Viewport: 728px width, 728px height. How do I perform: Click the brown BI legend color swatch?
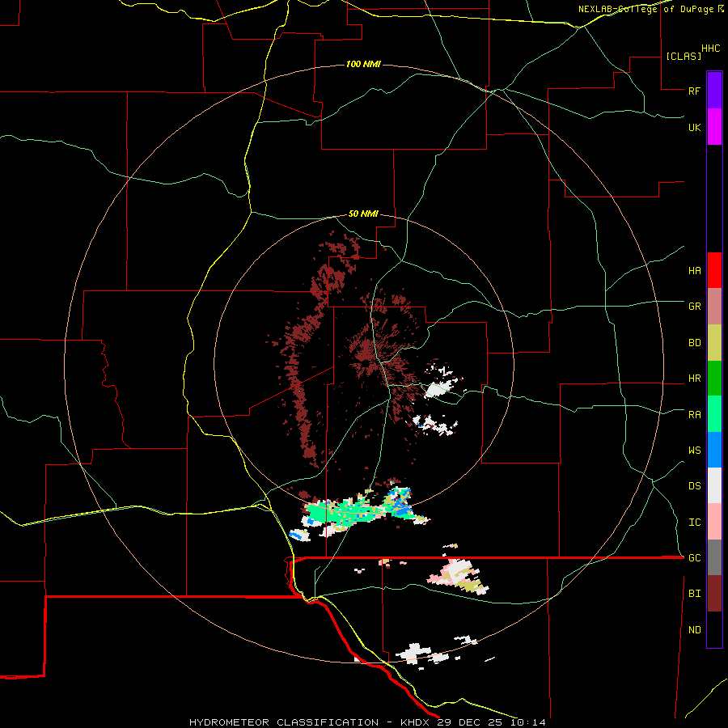coord(714,594)
